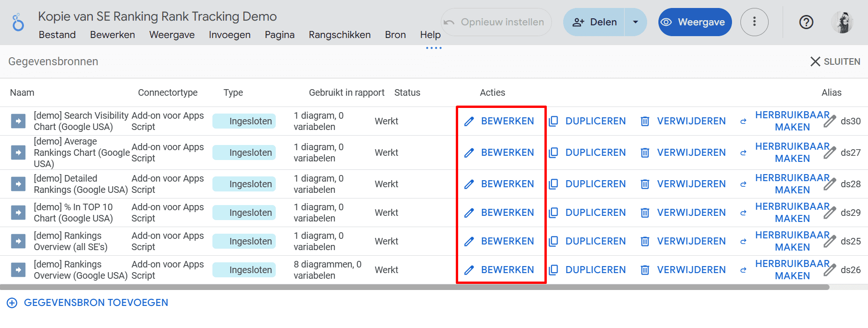Open the Pagina menu
This screenshot has width=868, height=328.
tap(279, 35)
